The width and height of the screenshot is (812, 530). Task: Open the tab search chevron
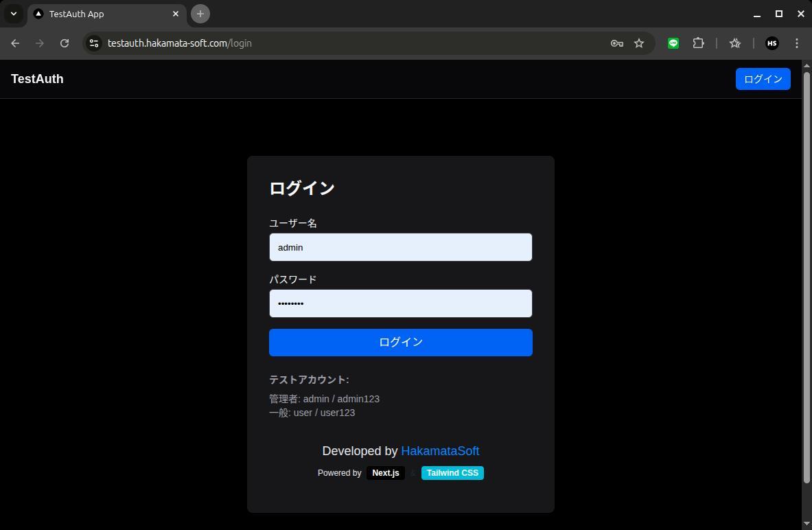pos(13,14)
